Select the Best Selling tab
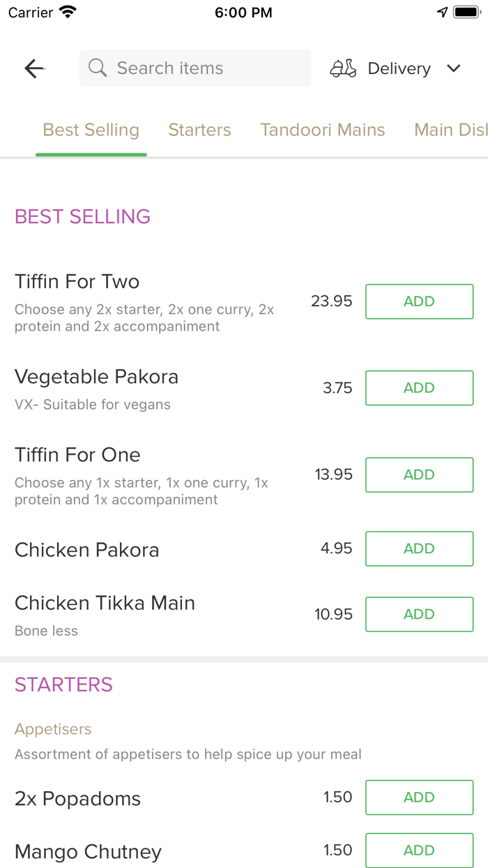Image resolution: width=488 pixels, height=868 pixels. pyautogui.click(x=91, y=130)
